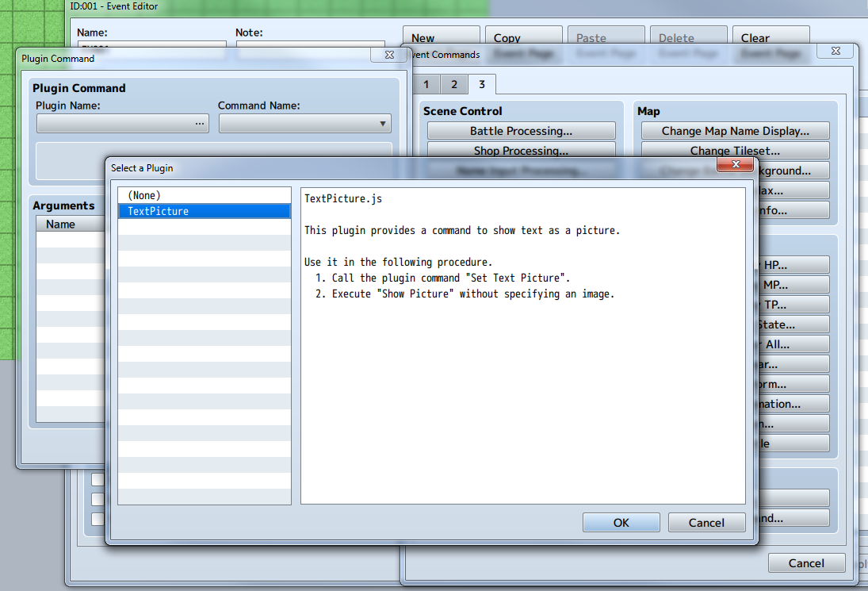Viewport: 868px width, 591px height.
Task: Click the Name input field
Action: point(151,48)
